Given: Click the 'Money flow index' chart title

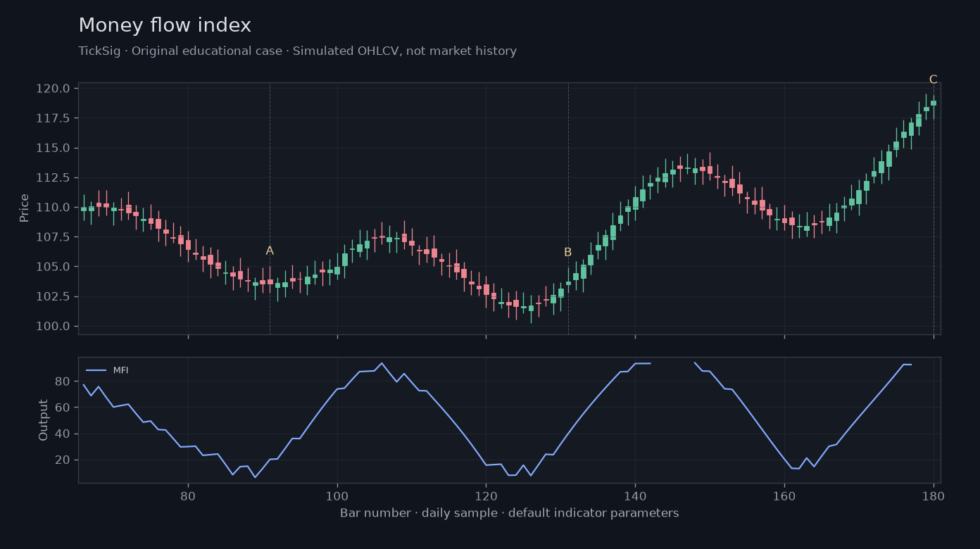Looking at the screenshot, I should coord(165,25).
